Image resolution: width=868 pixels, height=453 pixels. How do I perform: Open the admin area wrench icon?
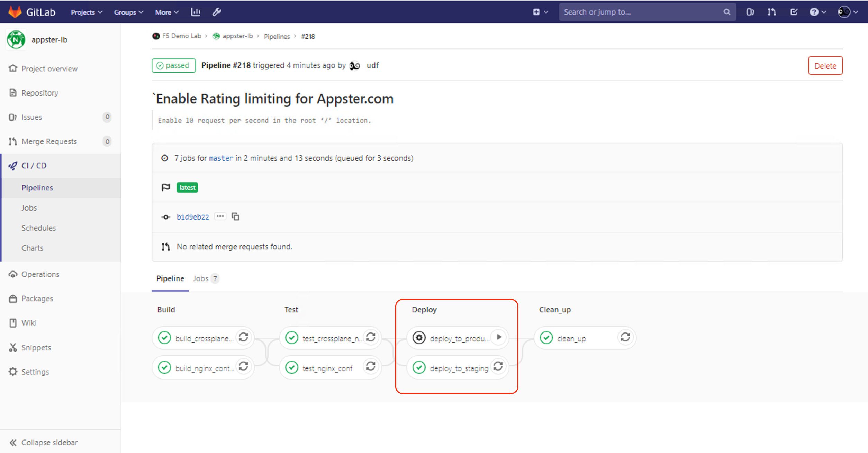[x=217, y=12]
